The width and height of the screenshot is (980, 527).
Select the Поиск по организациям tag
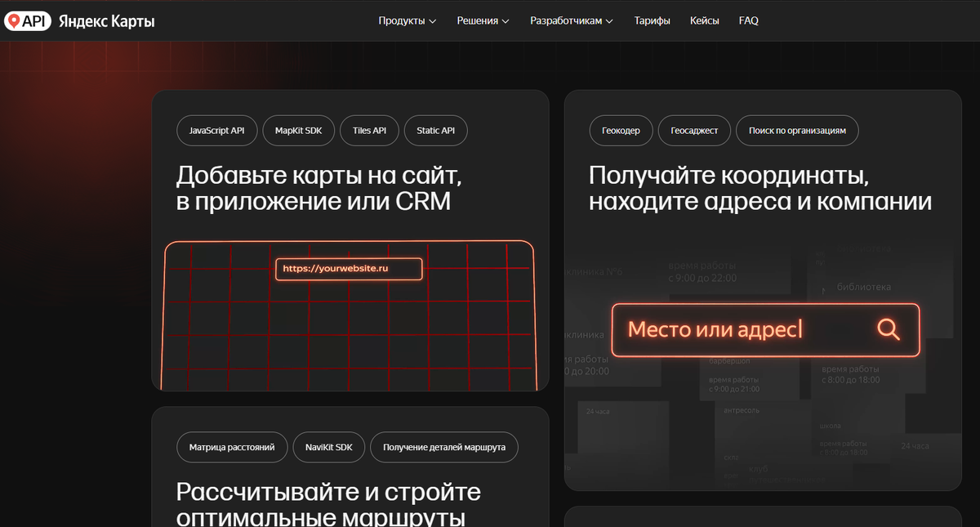[x=797, y=131]
